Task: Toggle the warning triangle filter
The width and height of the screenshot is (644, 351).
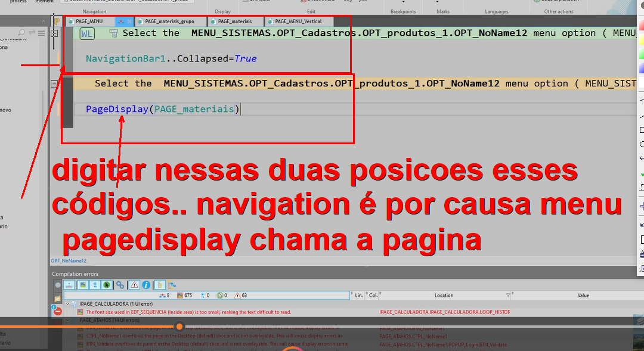Action: click(x=134, y=285)
